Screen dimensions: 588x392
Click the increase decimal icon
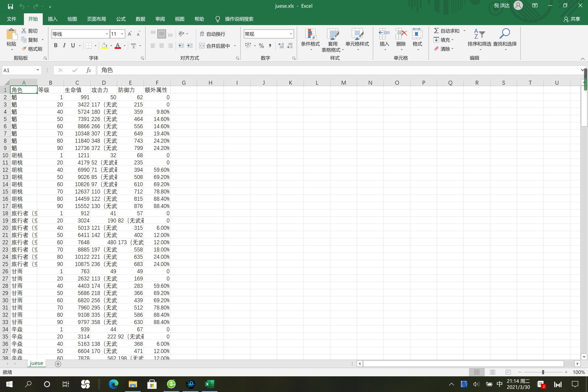click(x=281, y=45)
